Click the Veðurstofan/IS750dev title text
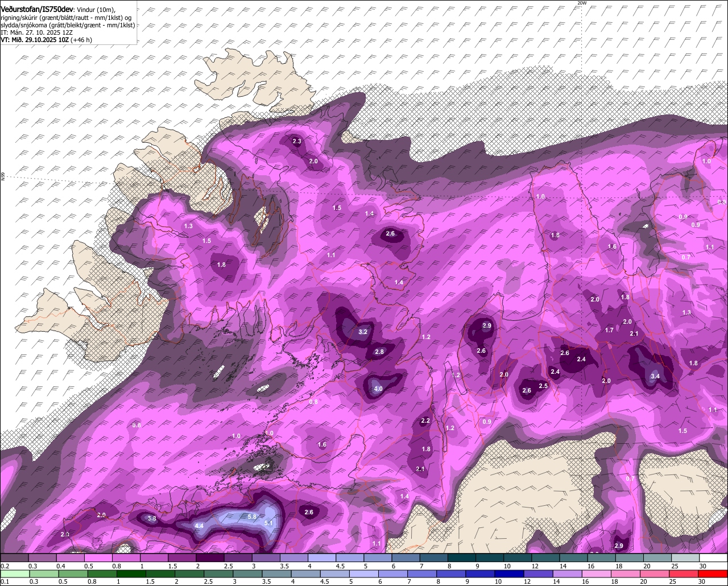 pyautogui.click(x=37, y=9)
